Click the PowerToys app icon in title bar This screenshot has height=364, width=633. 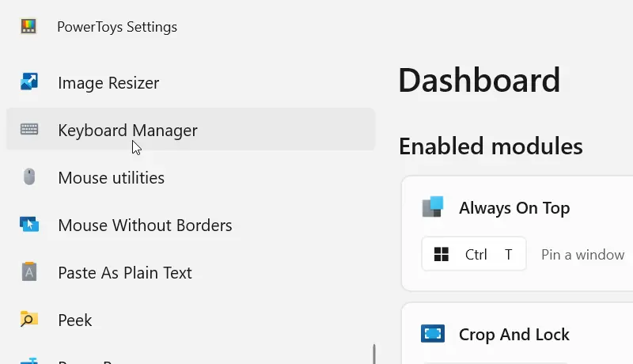coord(28,26)
